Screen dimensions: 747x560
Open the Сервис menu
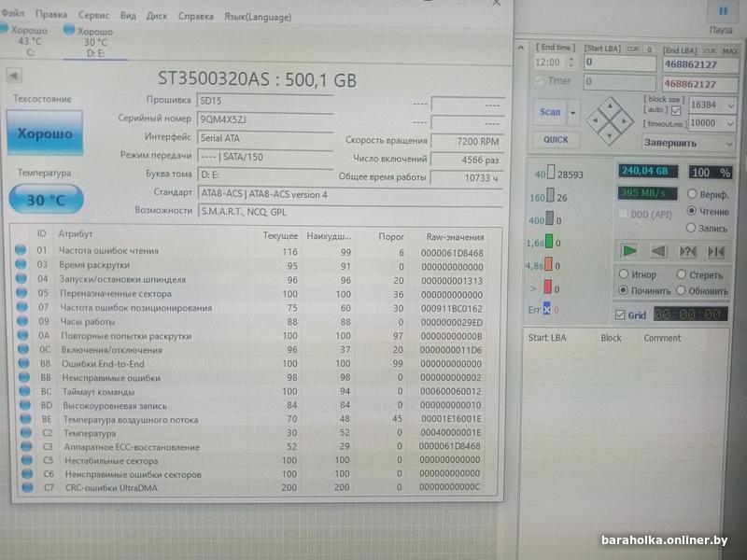tap(93, 15)
